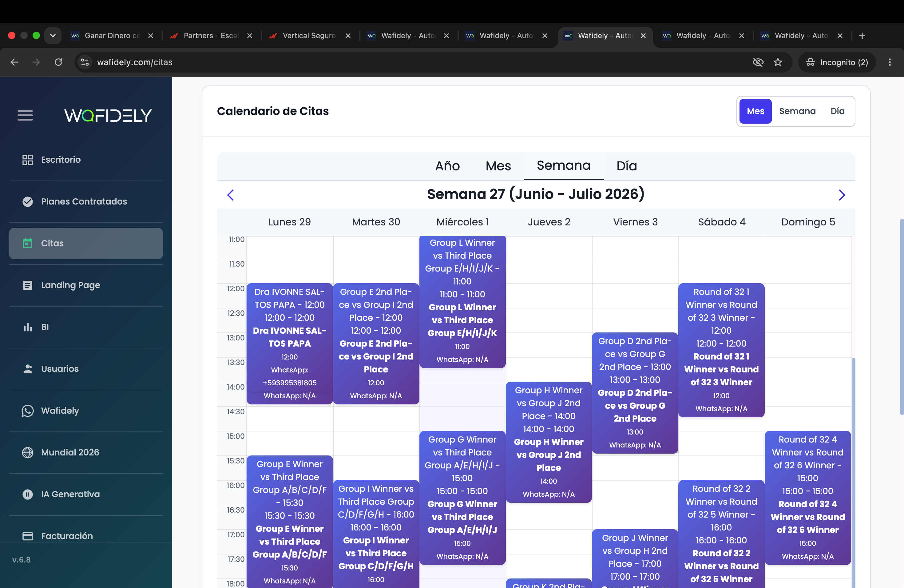The width and height of the screenshot is (904, 588).
Task: Open the hamburger menu in the sidebar
Action: 25,115
